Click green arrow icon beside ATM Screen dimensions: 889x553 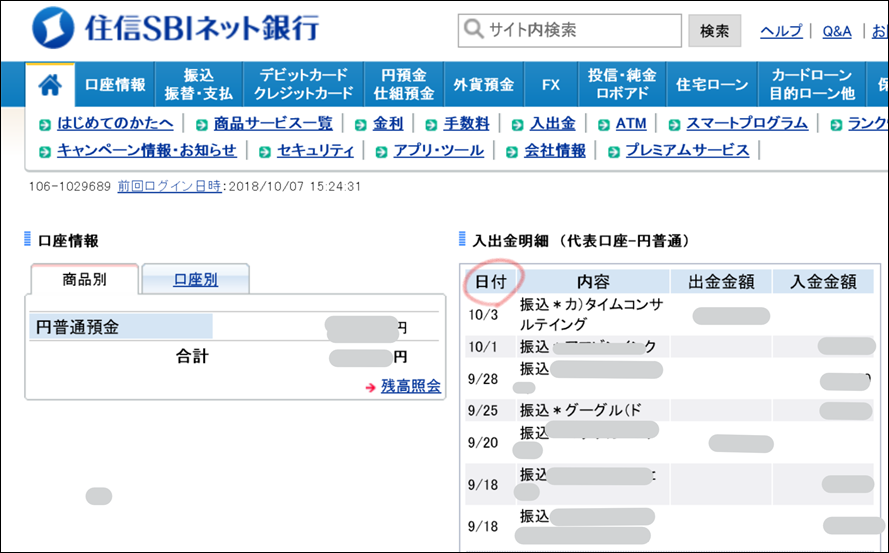[604, 125]
